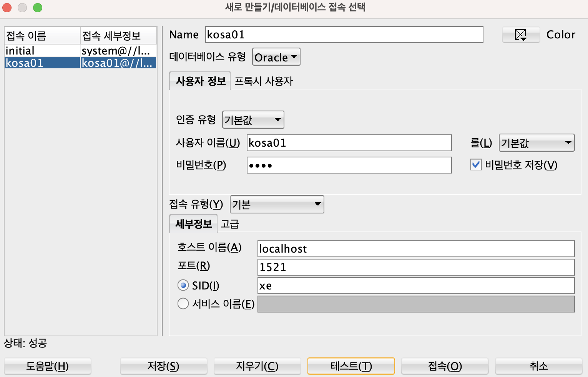Focus the Name input field

click(x=344, y=35)
